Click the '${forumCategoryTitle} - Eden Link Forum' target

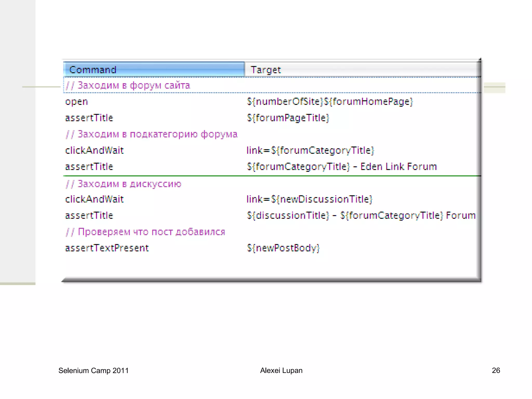coord(342,167)
